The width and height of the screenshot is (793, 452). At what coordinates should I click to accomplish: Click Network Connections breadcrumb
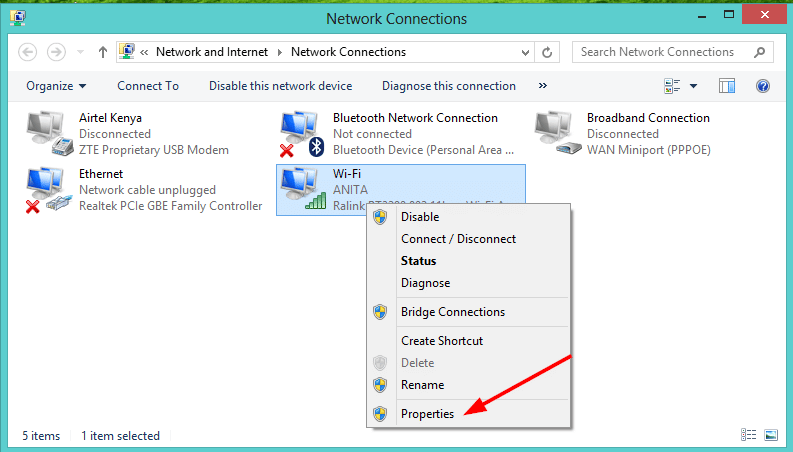348,52
